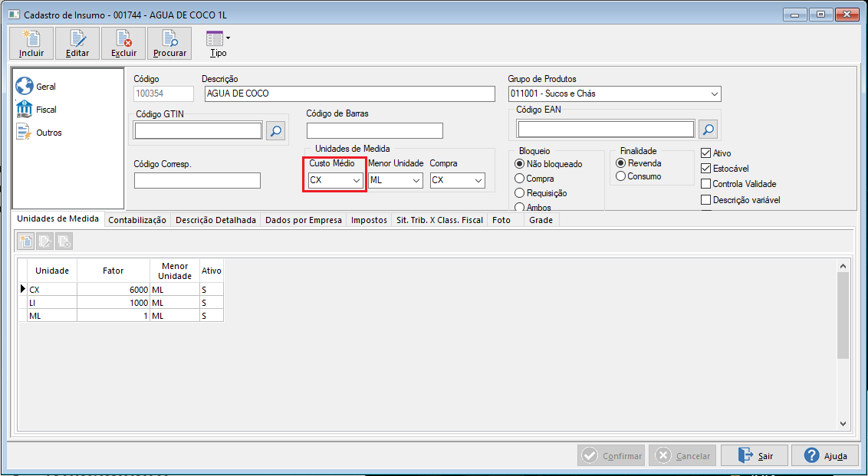Select the Geral section in sidebar

click(37, 87)
